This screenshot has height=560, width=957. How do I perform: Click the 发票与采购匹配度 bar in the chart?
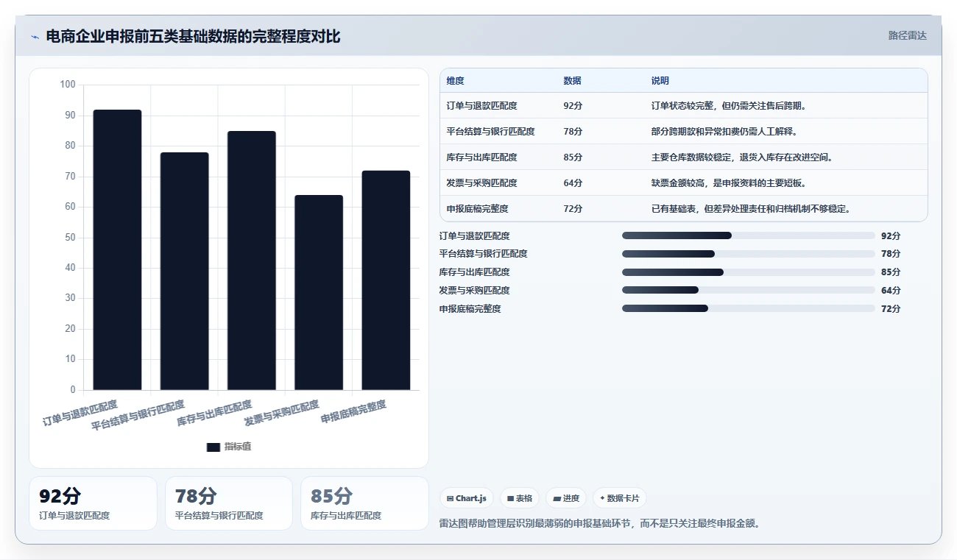[x=319, y=292]
